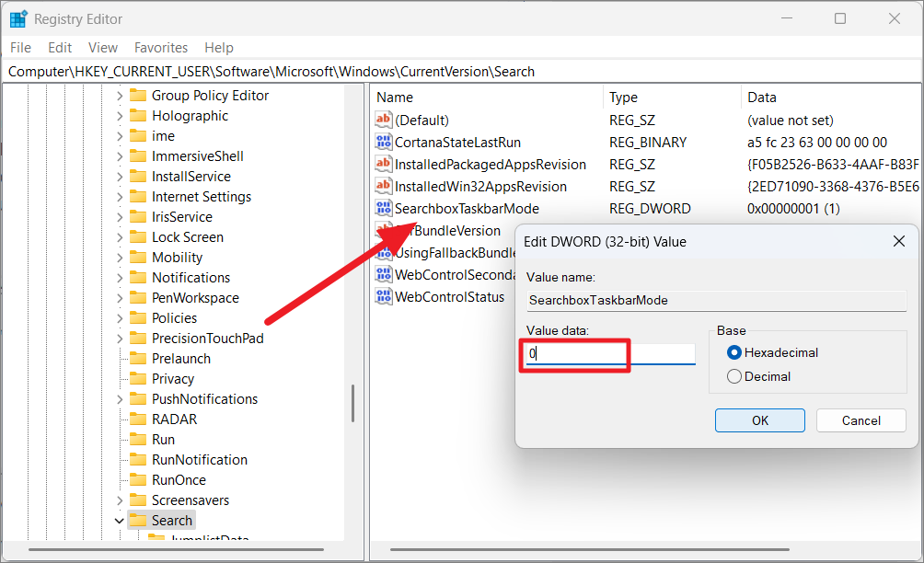Click the WebControlStatus value icon

[384, 296]
